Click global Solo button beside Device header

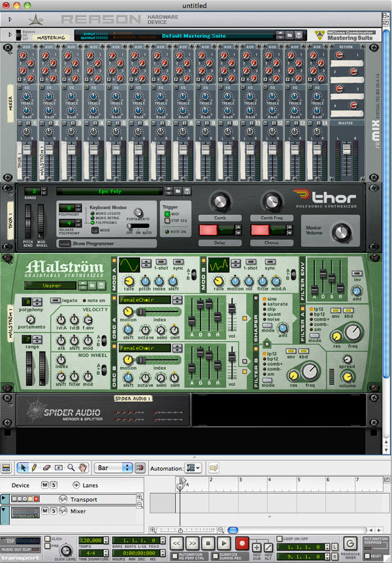tap(53, 485)
